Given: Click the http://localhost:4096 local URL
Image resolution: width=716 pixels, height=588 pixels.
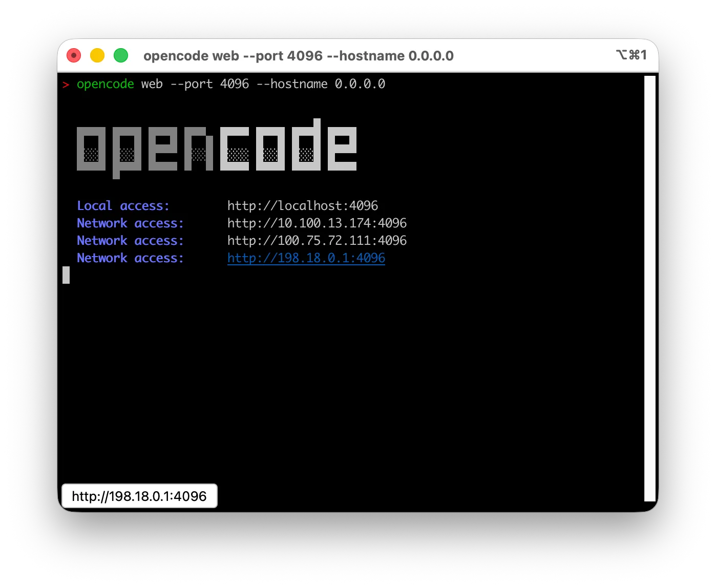Looking at the screenshot, I should (302, 205).
